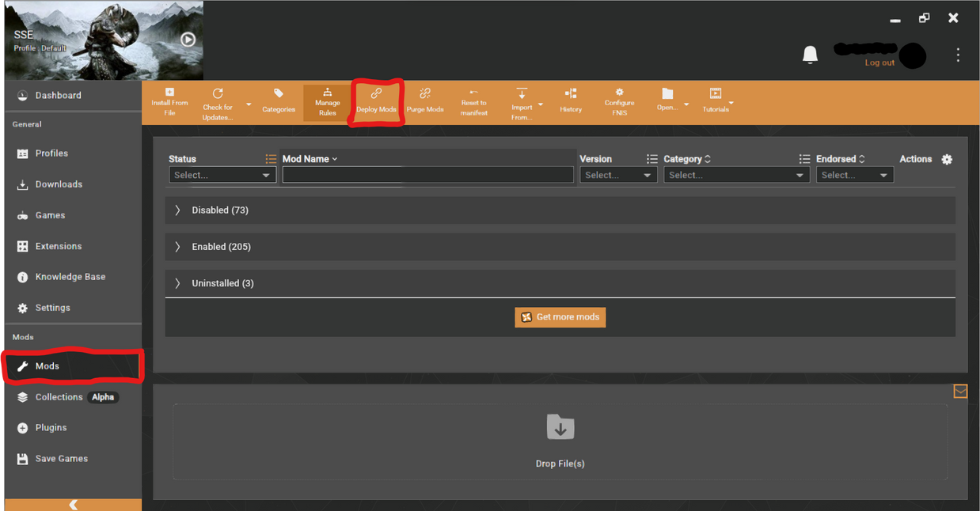The height and width of the screenshot is (511, 980).
Task: Launch game with play button on banner
Action: [x=188, y=40]
